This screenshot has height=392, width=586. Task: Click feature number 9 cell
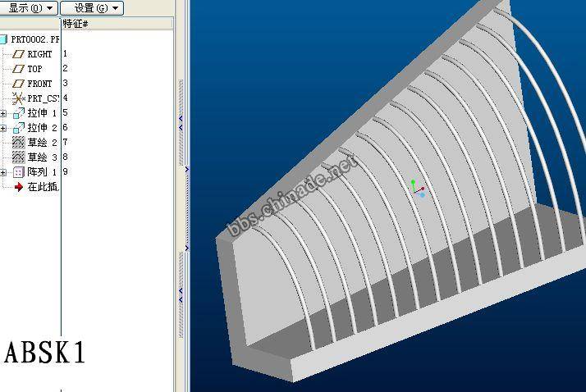pyautogui.click(x=65, y=171)
